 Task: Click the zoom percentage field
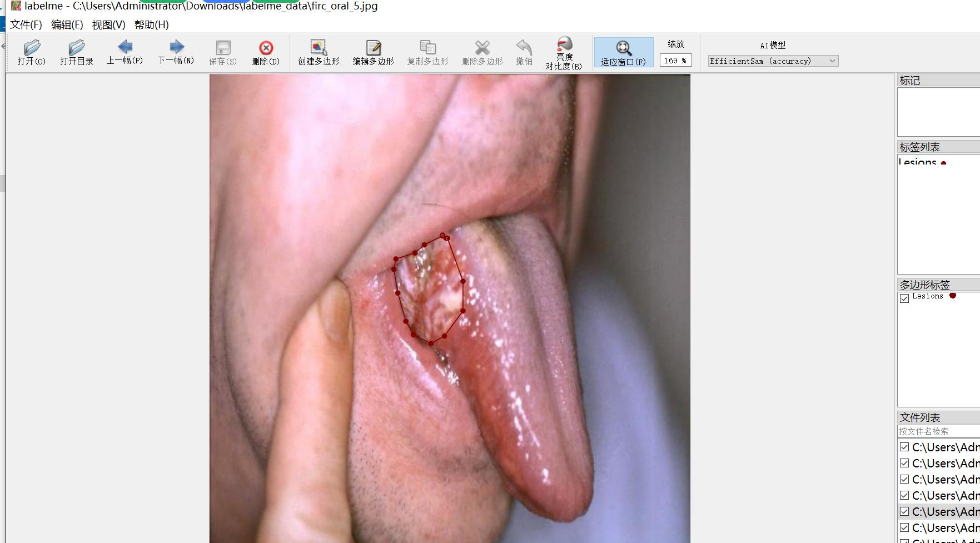pyautogui.click(x=675, y=61)
